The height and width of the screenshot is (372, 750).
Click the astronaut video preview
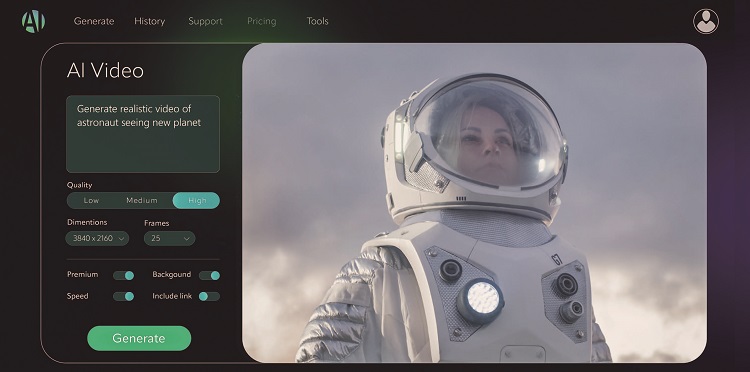tap(474, 203)
